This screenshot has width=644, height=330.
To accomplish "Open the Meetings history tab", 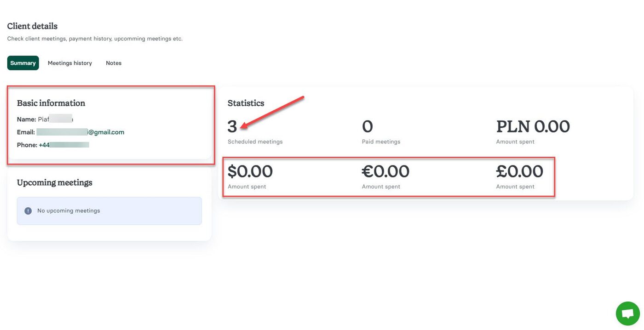I will [70, 63].
